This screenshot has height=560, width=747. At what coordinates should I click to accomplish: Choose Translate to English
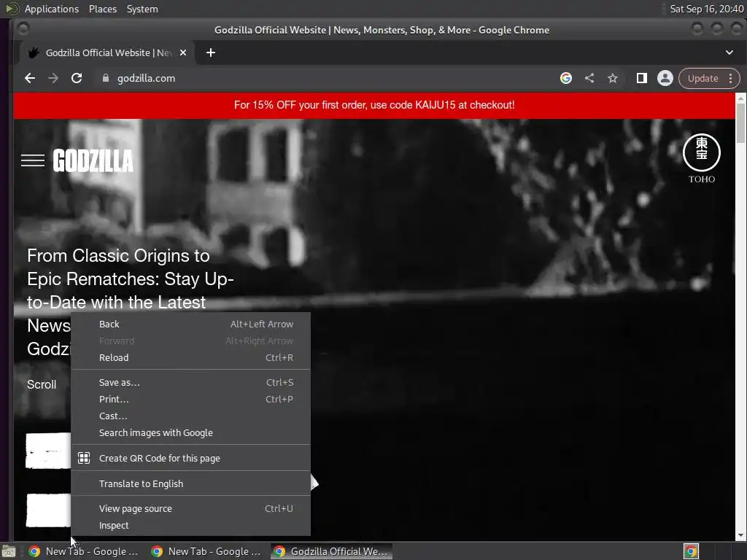coord(190,484)
